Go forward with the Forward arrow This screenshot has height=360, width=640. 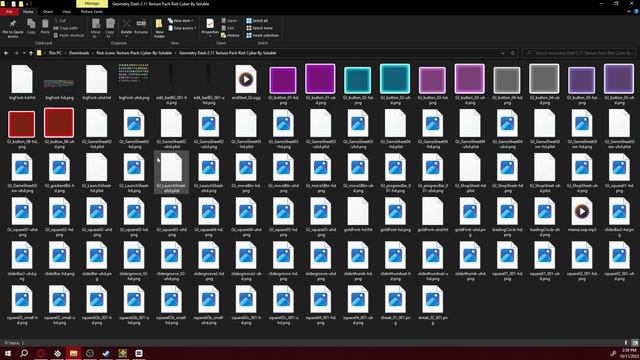coord(16,53)
